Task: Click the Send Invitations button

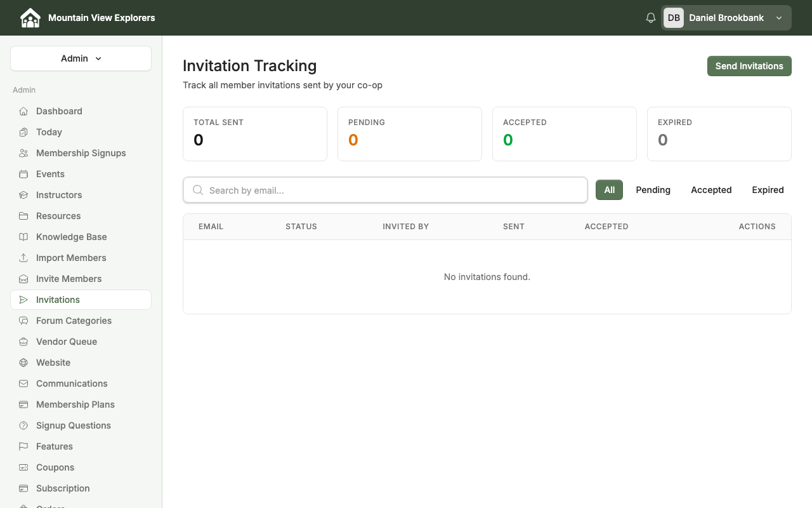Action: (x=749, y=66)
